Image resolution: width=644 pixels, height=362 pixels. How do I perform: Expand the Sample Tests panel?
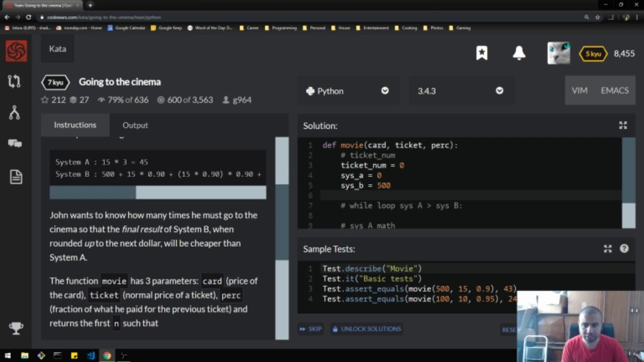click(608, 249)
